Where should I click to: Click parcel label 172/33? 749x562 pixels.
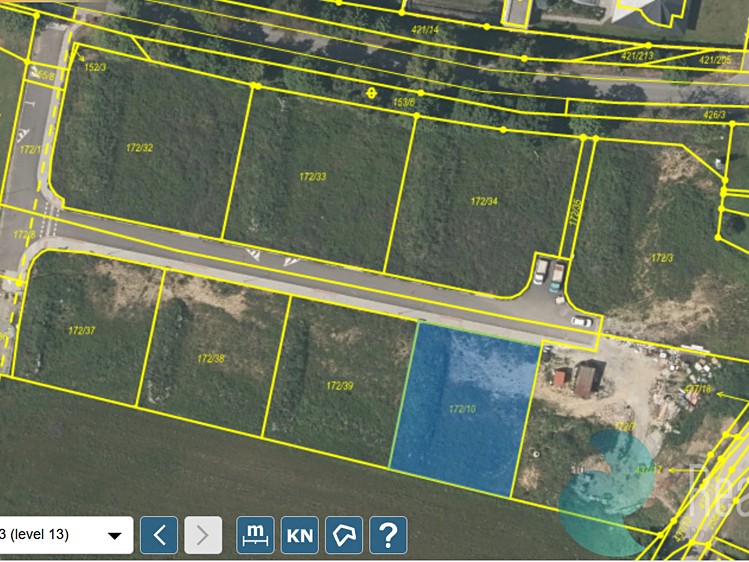point(313,177)
